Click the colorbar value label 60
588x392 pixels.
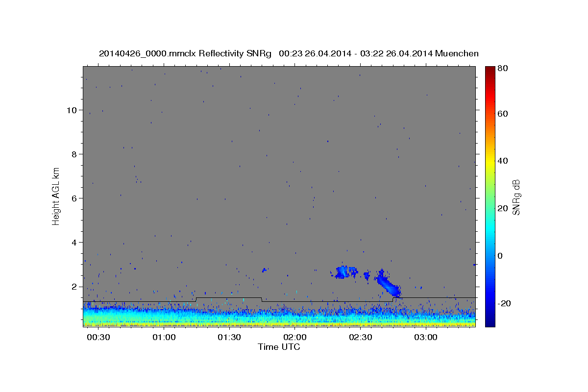pos(503,114)
